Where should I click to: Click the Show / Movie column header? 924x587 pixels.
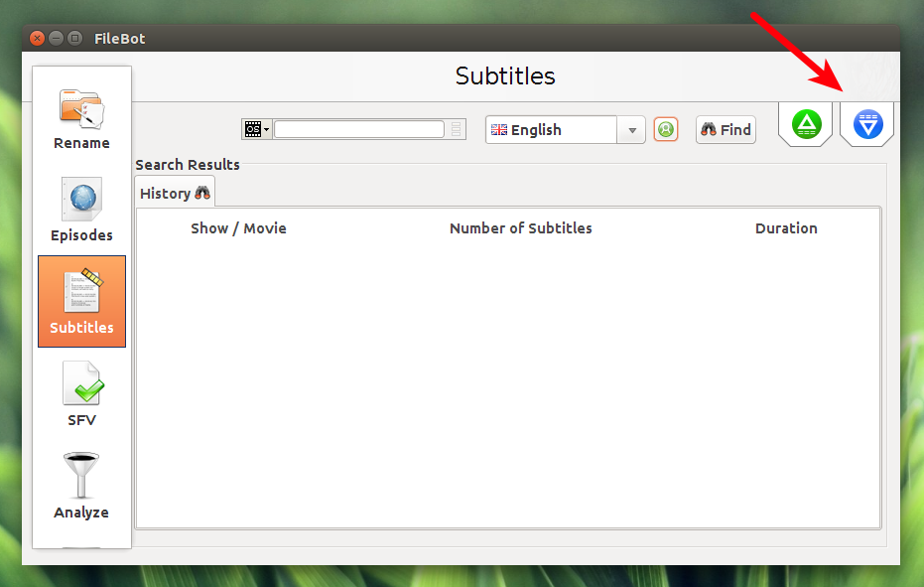pyautogui.click(x=238, y=228)
